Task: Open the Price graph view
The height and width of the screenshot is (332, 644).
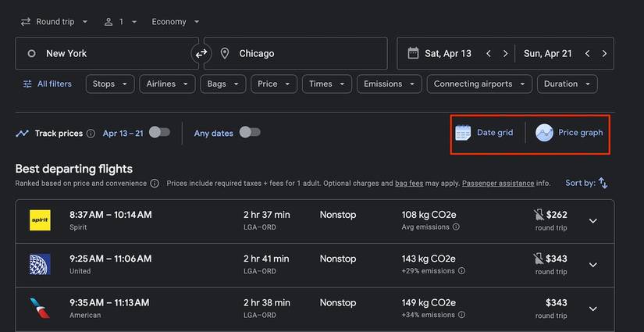Action: 570,133
